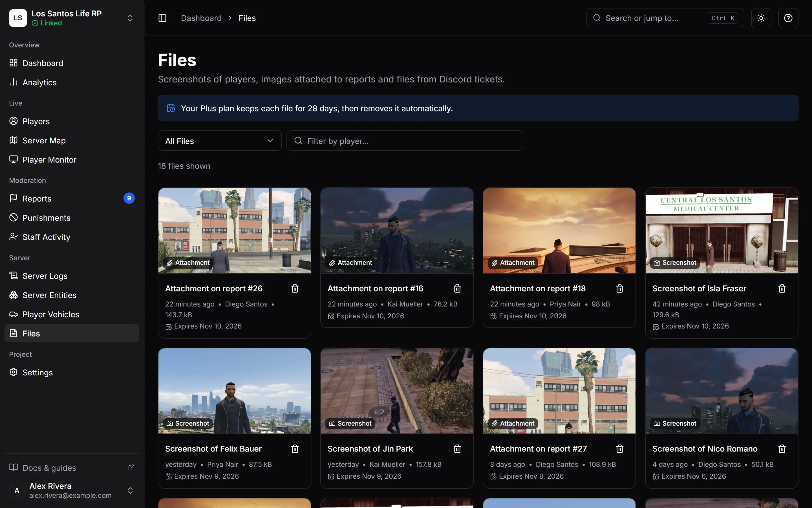Switch theme with the sun icon
812x508 pixels.
[761, 18]
